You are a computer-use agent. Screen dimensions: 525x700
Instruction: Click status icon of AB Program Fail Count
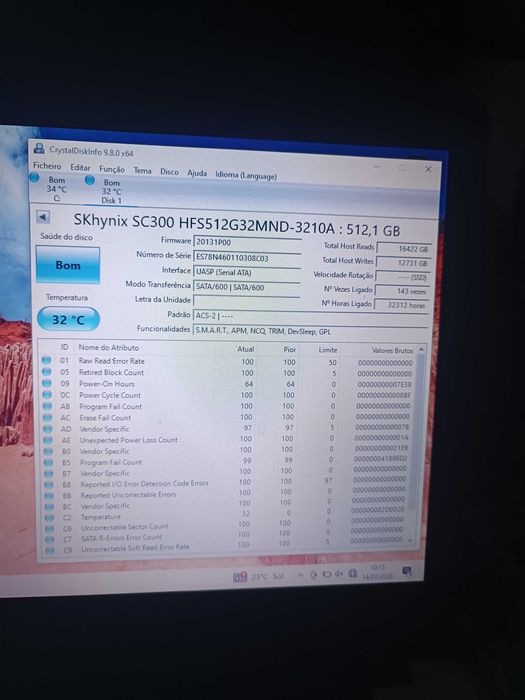(47, 406)
